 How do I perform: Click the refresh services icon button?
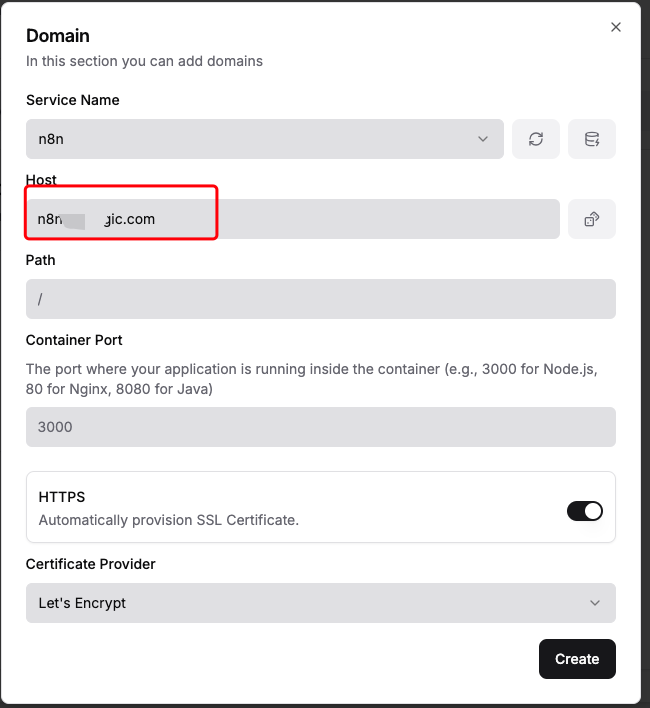(x=536, y=139)
